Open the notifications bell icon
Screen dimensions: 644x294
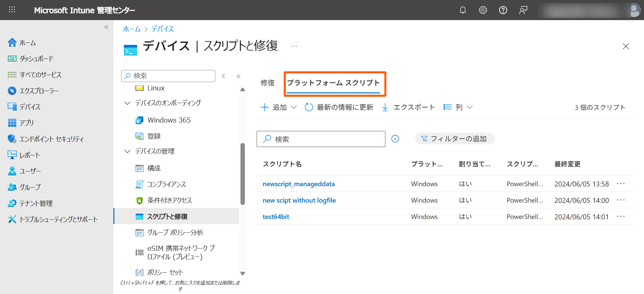click(x=463, y=10)
